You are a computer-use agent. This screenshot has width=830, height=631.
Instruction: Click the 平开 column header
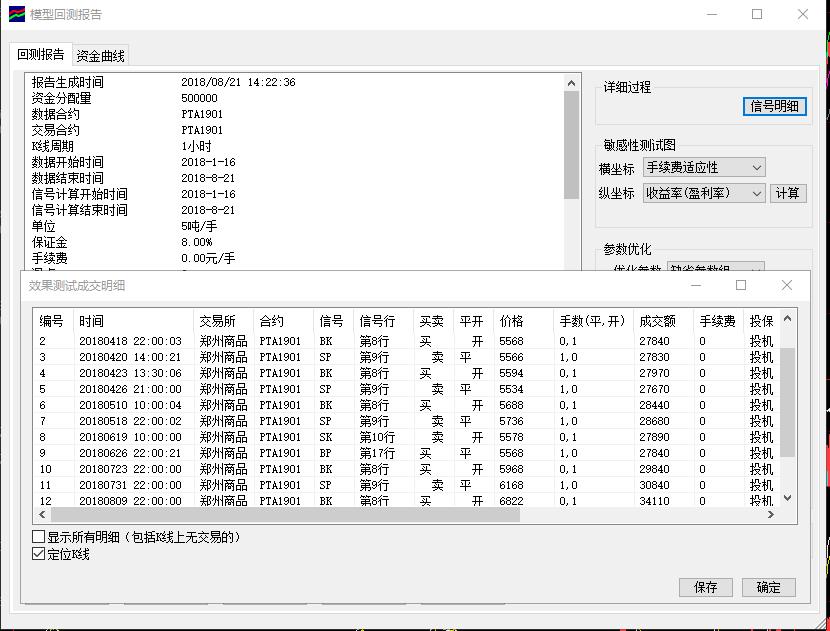(472, 321)
